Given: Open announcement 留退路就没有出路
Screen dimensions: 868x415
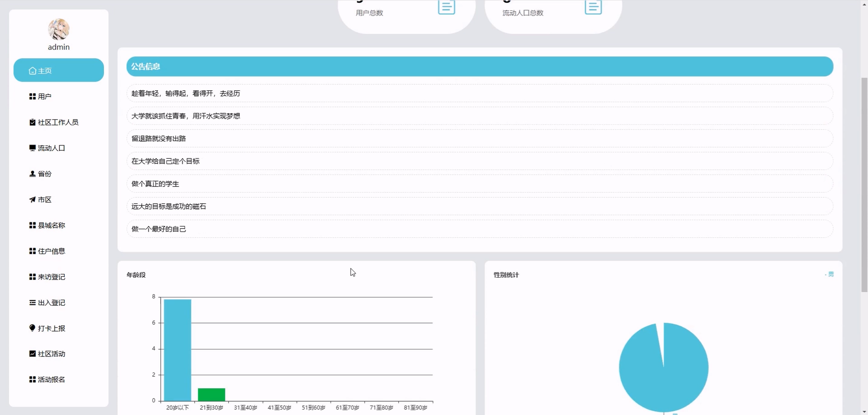Looking at the screenshot, I should tap(159, 138).
